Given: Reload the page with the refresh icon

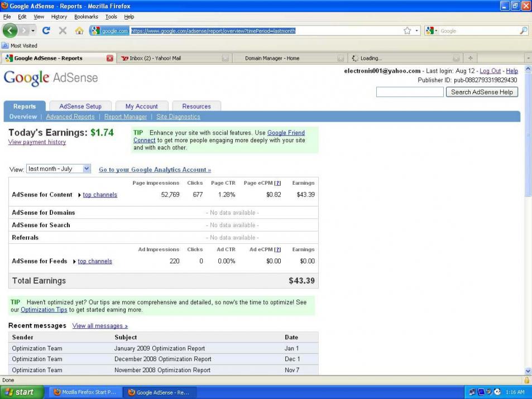Looking at the screenshot, I should click(46, 31).
